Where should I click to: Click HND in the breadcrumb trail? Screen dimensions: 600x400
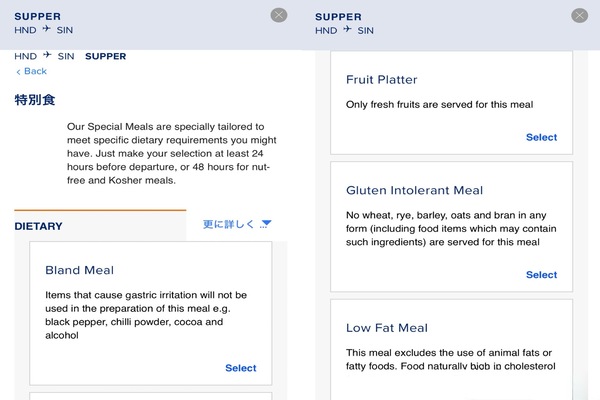[x=26, y=56]
